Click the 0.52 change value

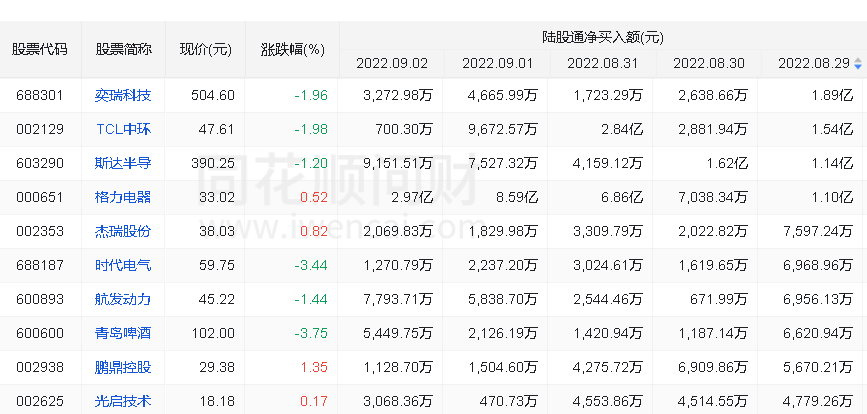pyautogui.click(x=314, y=197)
